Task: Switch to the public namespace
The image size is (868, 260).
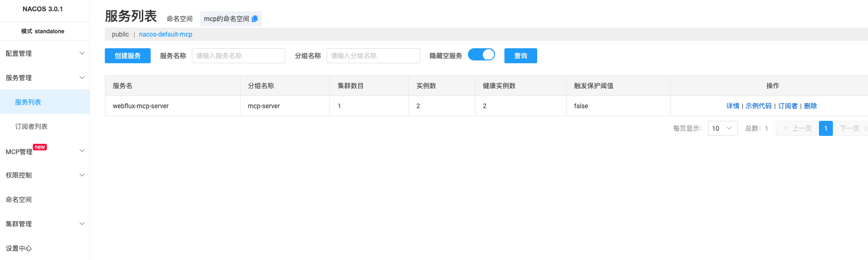Action: pos(120,34)
